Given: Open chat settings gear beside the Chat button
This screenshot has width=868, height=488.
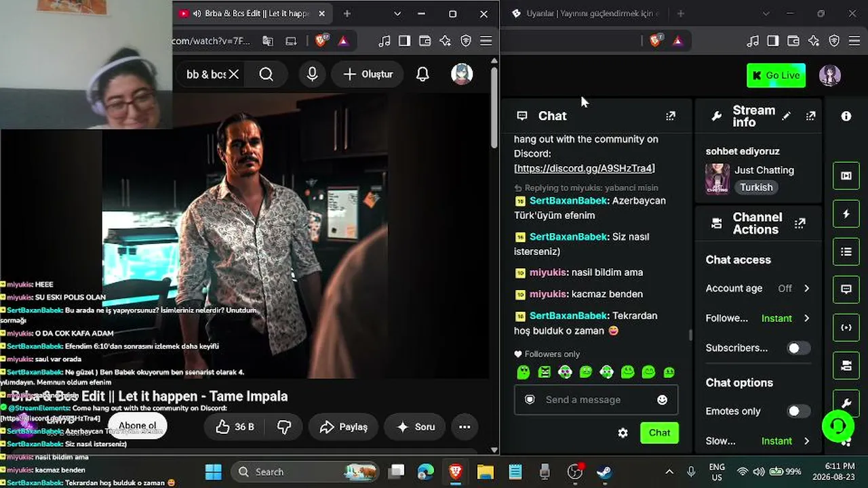Looking at the screenshot, I should pos(623,432).
